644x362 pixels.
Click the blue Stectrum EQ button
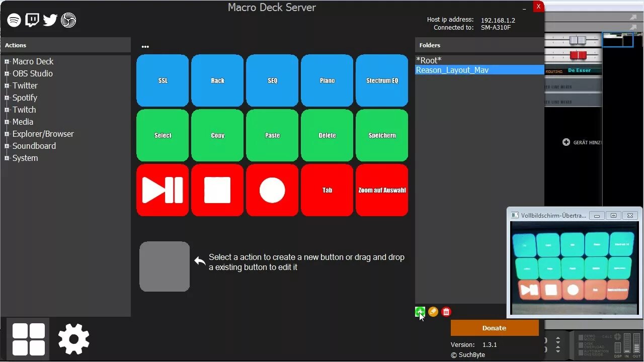pos(382,80)
